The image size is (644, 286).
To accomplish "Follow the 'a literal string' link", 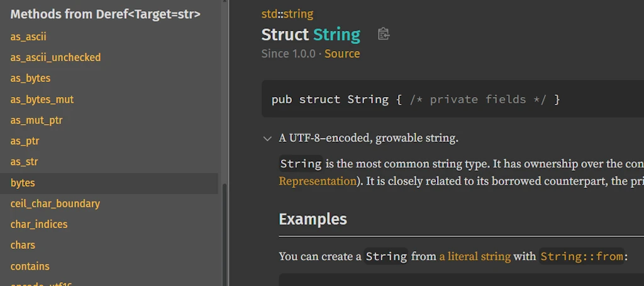I will (x=475, y=256).
